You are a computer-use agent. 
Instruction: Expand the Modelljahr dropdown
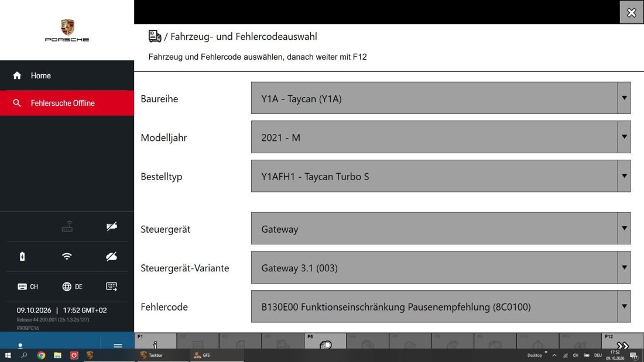click(441, 137)
